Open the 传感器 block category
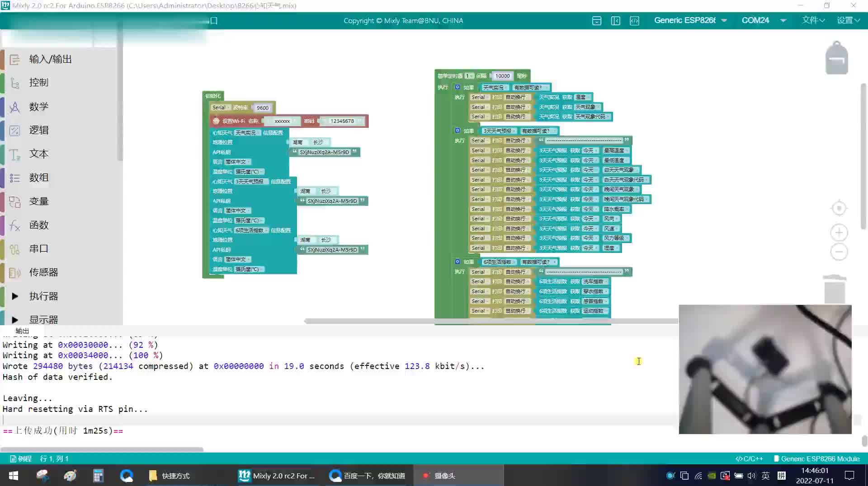 44,272
